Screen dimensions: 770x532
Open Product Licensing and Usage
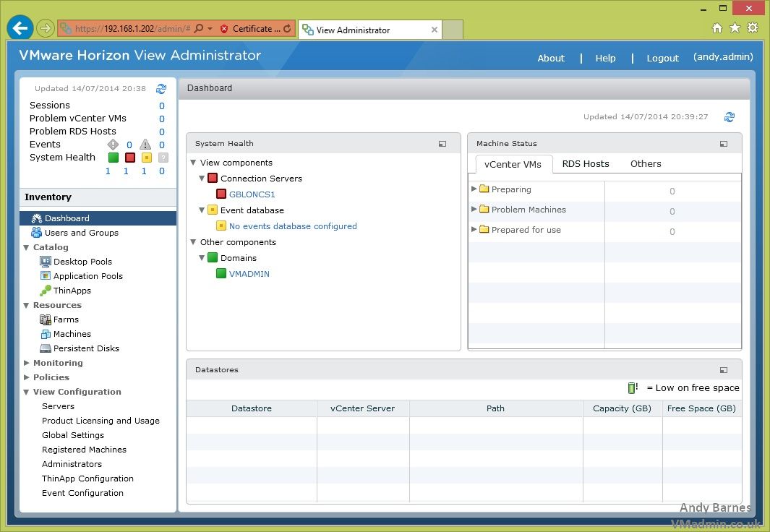[x=100, y=421]
